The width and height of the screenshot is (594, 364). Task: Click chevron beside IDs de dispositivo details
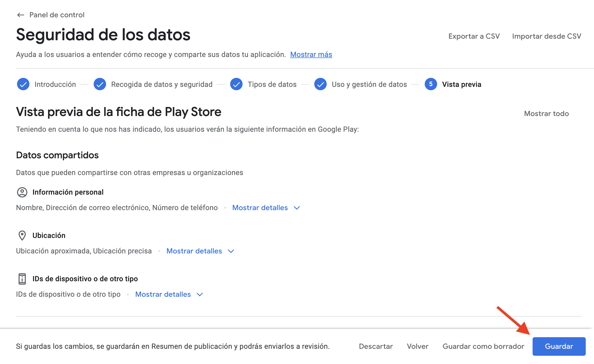click(x=200, y=294)
